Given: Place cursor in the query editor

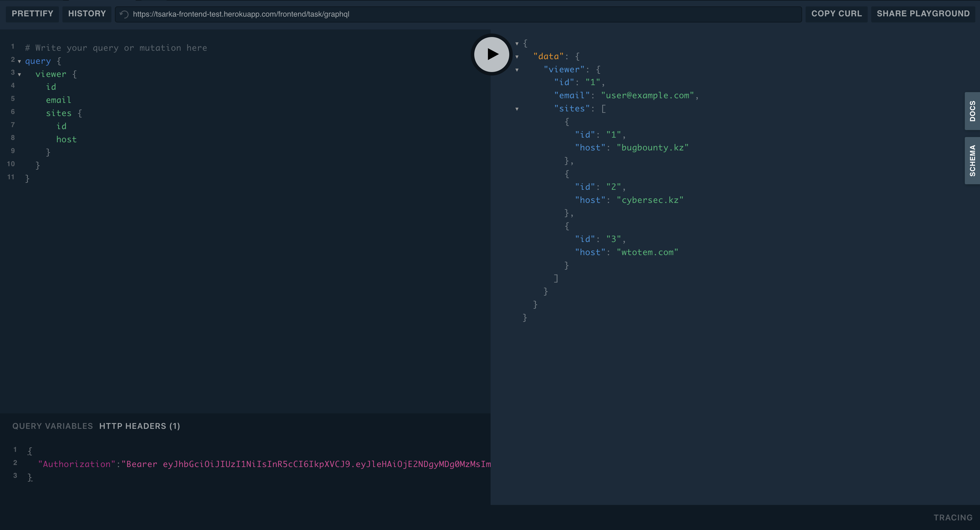Looking at the screenshot, I should pos(152,114).
